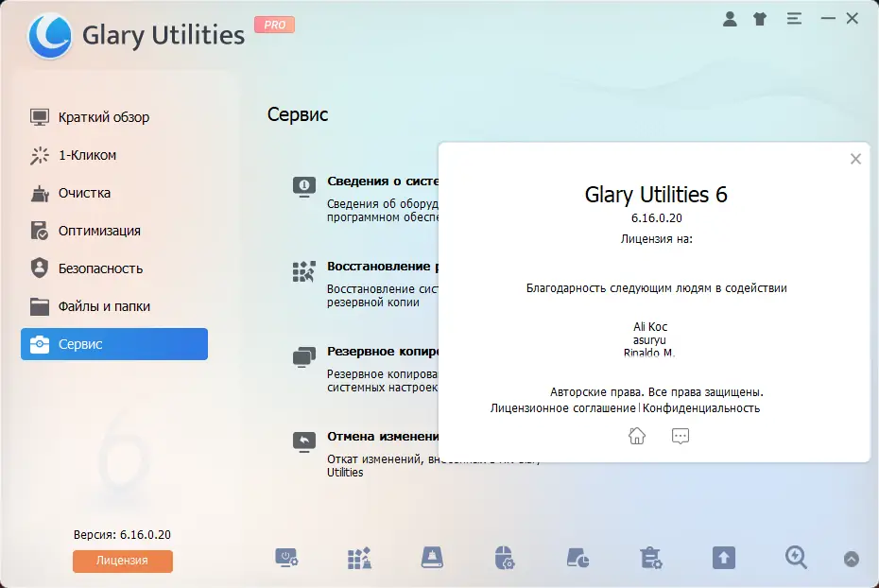Open the Лицензионное соглашение link

(x=562, y=408)
